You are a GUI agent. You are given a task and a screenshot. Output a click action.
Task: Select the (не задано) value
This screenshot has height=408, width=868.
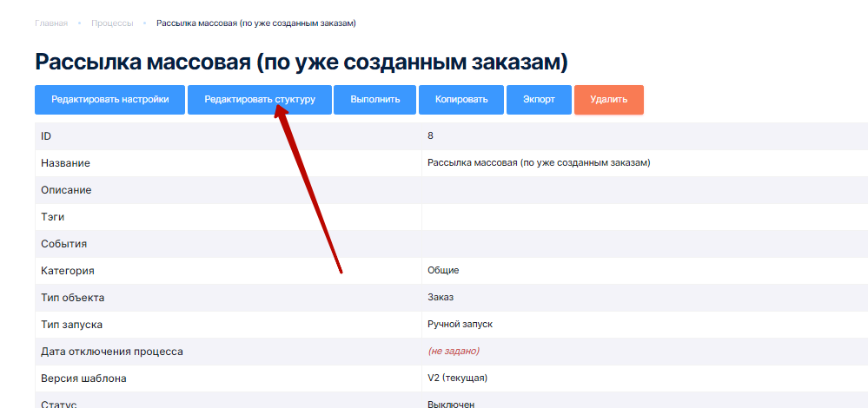(x=454, y=351)
